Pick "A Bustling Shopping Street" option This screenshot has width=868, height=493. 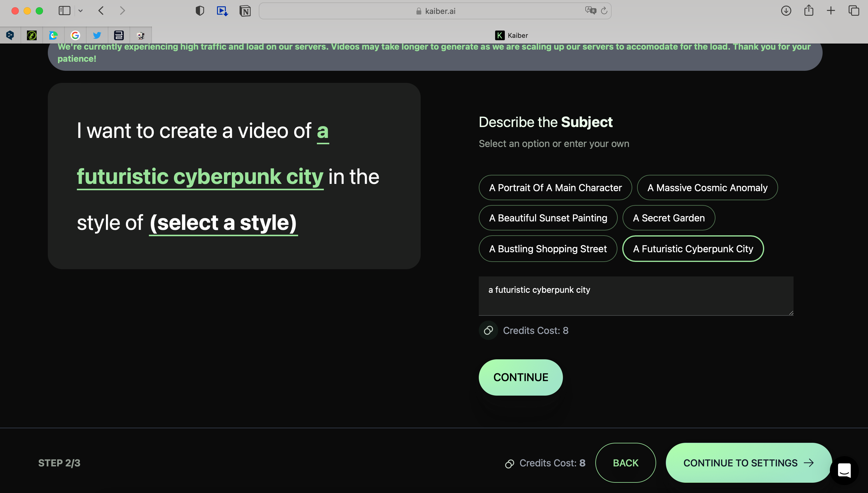click(547, 249)
